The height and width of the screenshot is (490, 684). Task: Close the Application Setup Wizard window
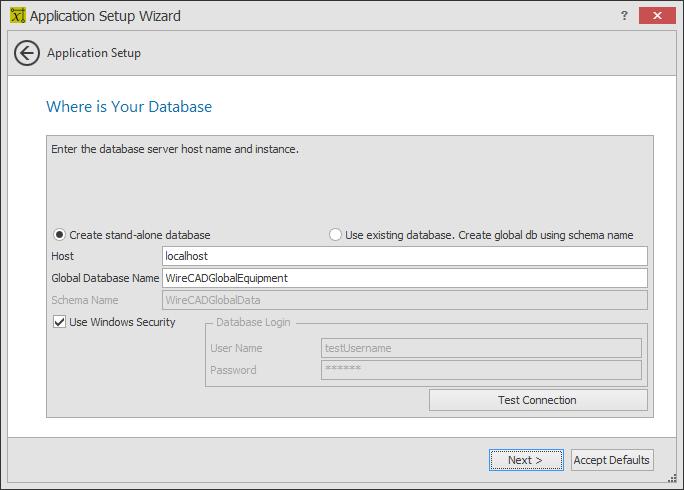click(657, 16)
